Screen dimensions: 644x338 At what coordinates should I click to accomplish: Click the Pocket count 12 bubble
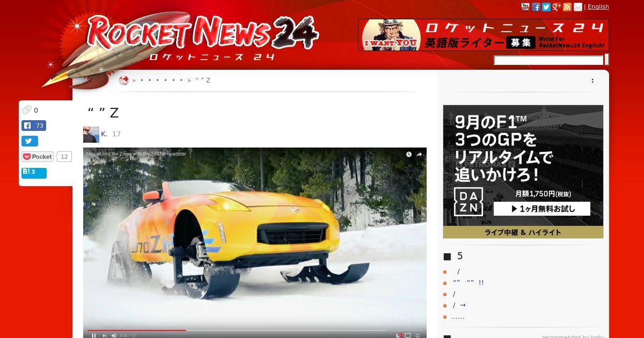[64, 157]
